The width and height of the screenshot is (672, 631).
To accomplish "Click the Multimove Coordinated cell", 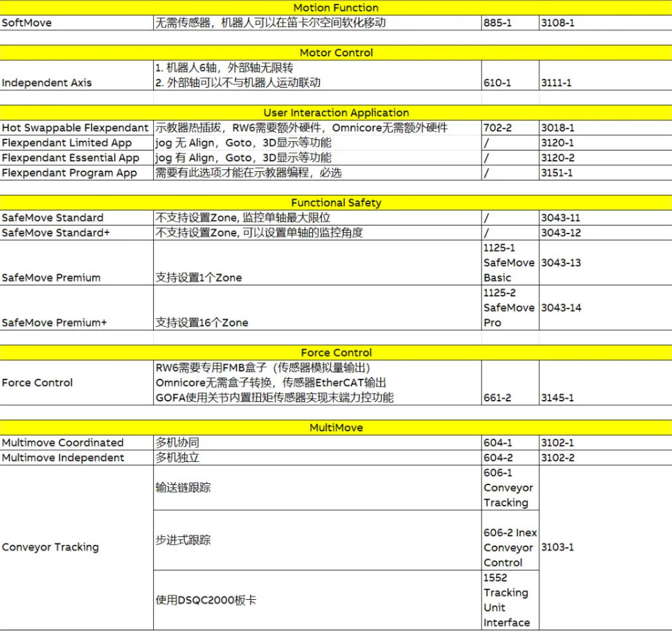I will (76, 443).
